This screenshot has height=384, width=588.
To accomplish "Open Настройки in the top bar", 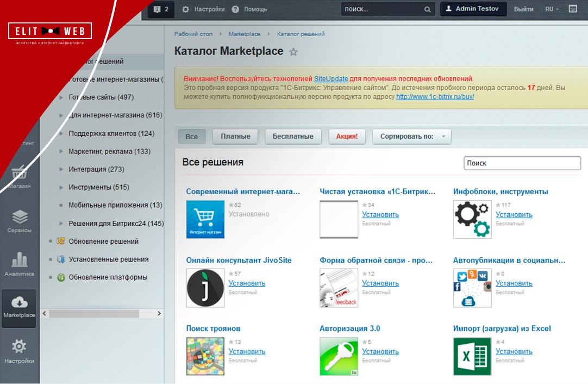I will click(x=204, y=9).
